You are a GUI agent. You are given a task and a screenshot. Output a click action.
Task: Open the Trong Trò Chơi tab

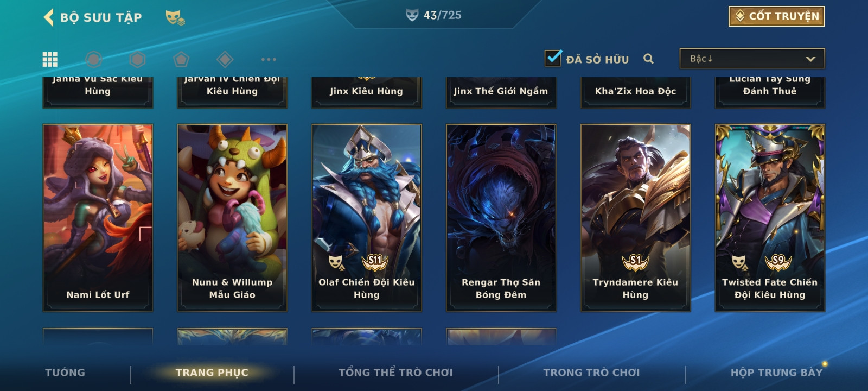pyautogui.click(x=592, y=373)
